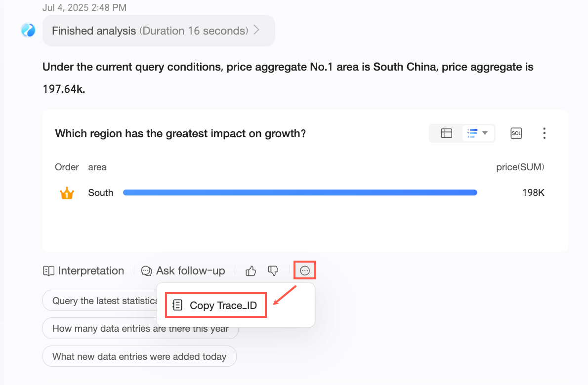
Task: Open the chart type dropdown arrow
Action: [485, 133]
